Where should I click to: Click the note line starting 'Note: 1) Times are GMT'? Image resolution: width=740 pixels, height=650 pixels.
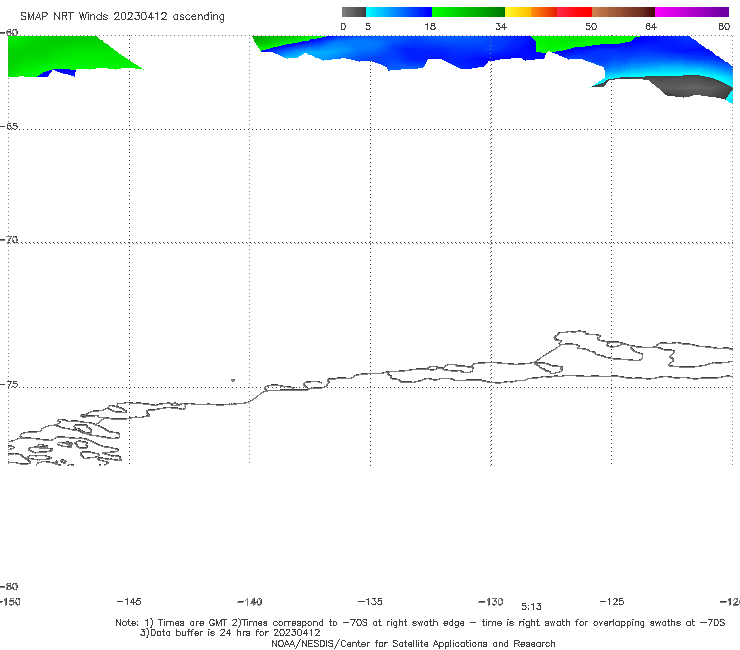tap(420, 623)
